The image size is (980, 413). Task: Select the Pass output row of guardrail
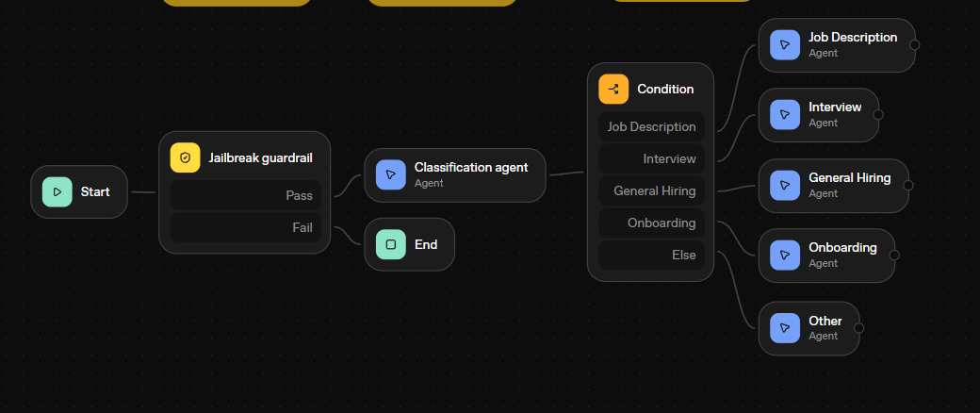click(x=246, y=195)
